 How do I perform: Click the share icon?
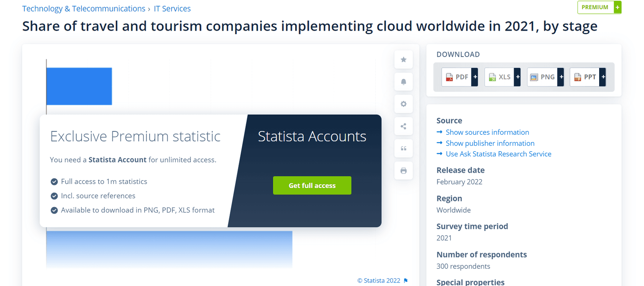point(403,126)
